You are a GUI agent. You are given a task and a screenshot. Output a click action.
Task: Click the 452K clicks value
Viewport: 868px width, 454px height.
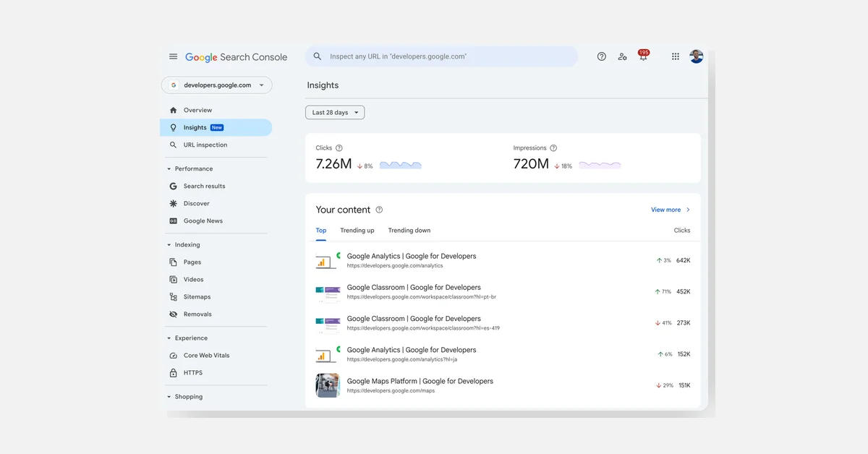click(684, 292)
